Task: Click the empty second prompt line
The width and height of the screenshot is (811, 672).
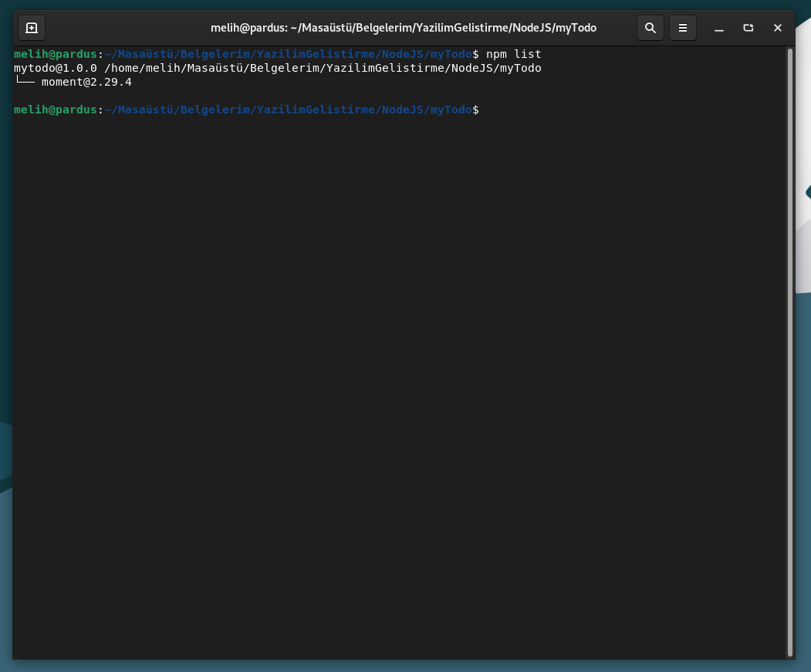Action: 246,110
